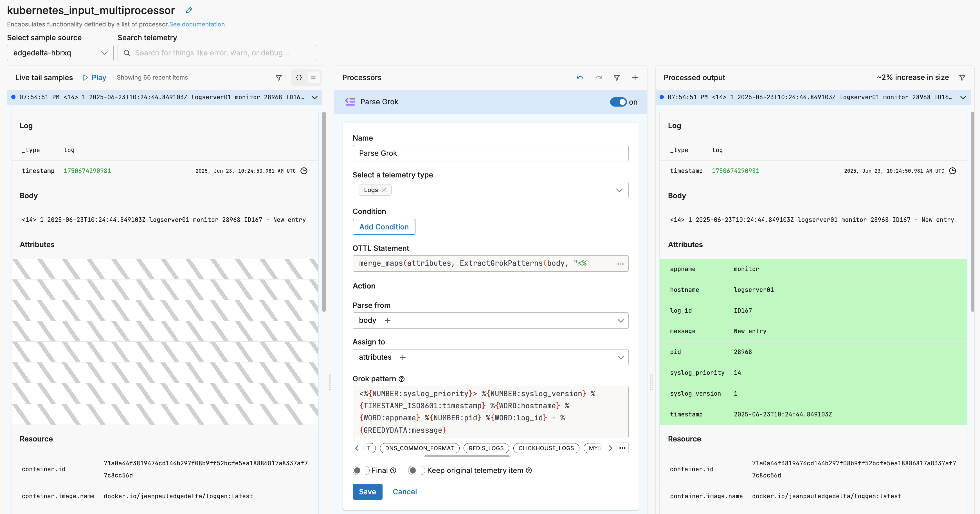Select the REDIS_LOGS pattern chip
This screenshot has height=514, width=980.
(486, 448)
